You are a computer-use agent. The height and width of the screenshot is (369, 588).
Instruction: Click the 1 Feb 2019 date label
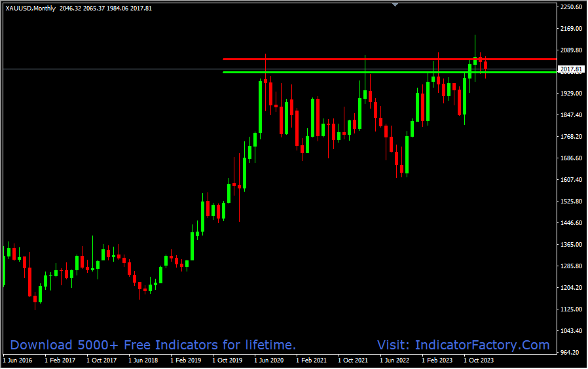[185, 360]
